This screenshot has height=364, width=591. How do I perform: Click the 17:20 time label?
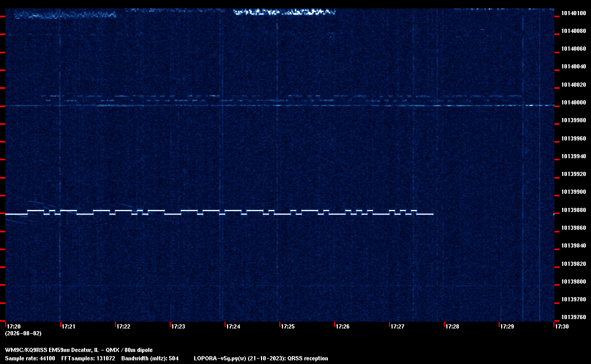click(x=14, y=326)
